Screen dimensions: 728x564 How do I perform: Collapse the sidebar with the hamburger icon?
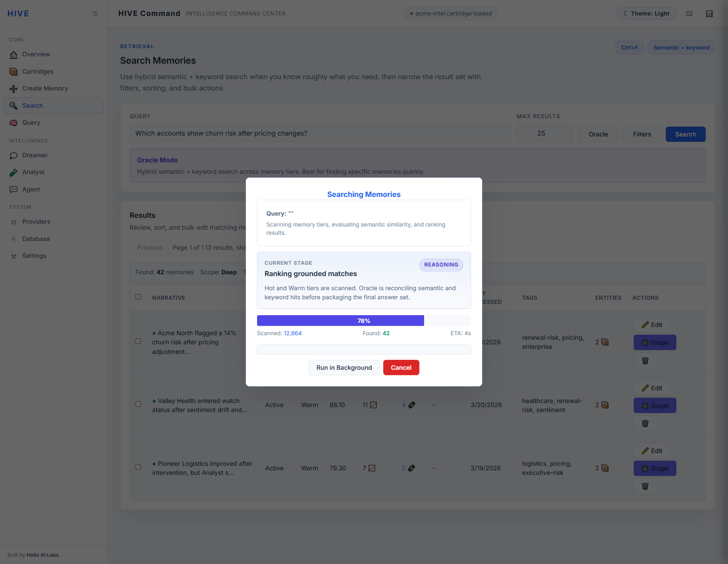pos(95,13)
